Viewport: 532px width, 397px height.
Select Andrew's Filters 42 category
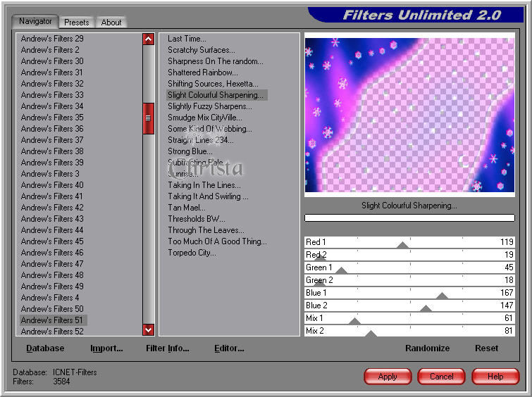[52, 208]
